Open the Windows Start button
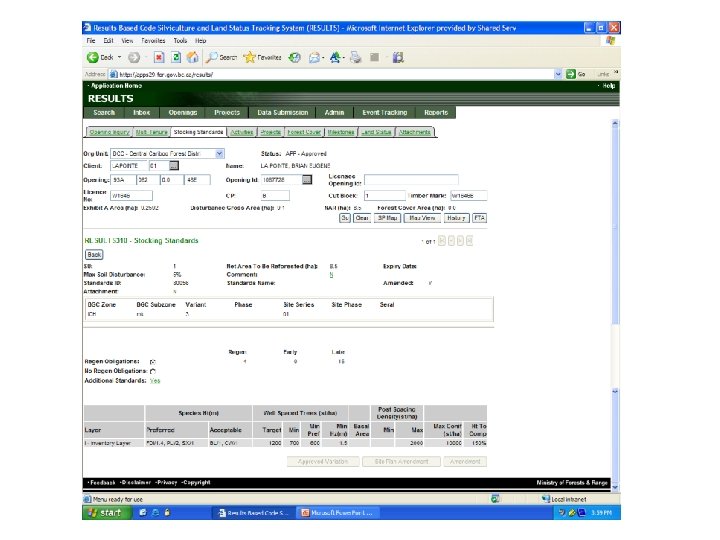This screenshot has height=540, width=720. 105,512
